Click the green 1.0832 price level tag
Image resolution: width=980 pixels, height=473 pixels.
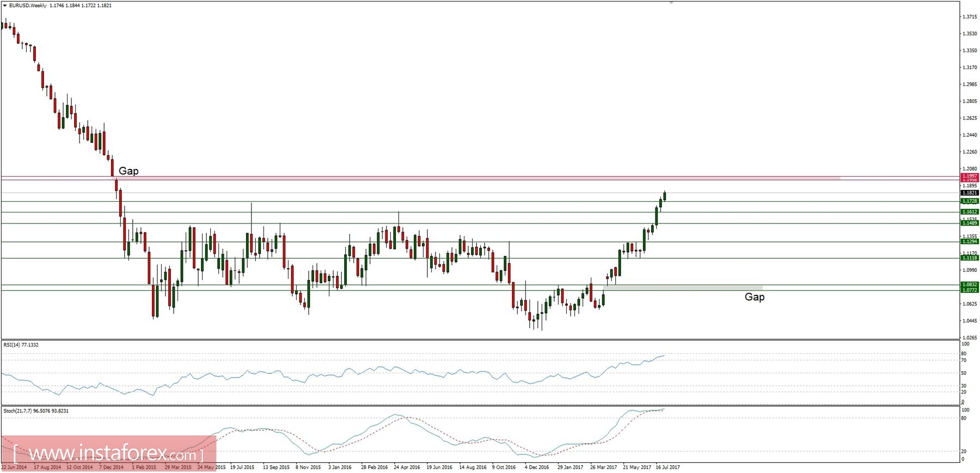(x=970, y=284)
